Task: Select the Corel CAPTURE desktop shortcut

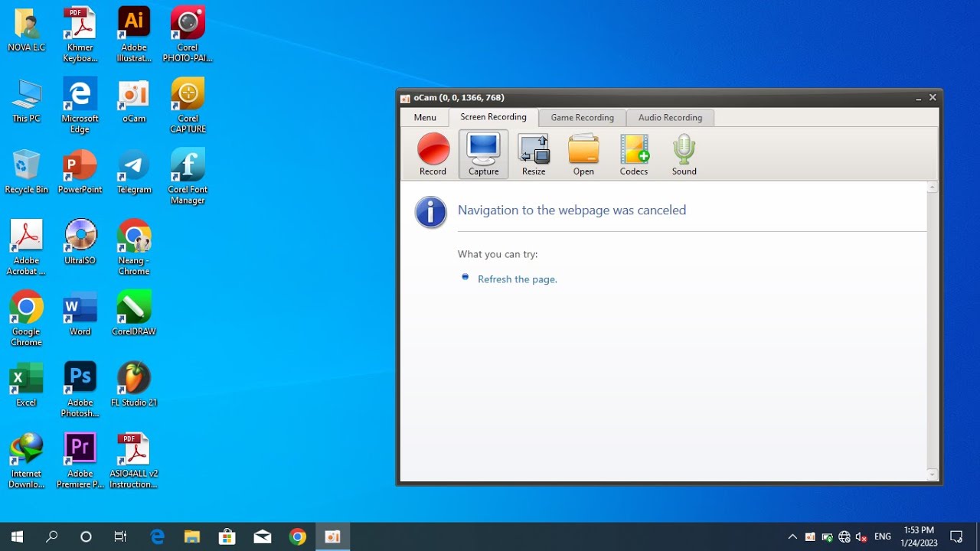Action: click(x=188, y=106)
